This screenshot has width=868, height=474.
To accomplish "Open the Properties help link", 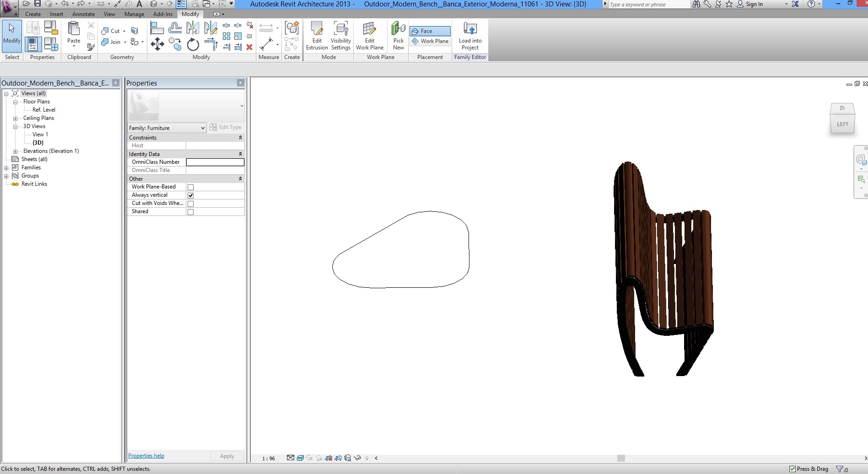I will click(x=146, y=456).
